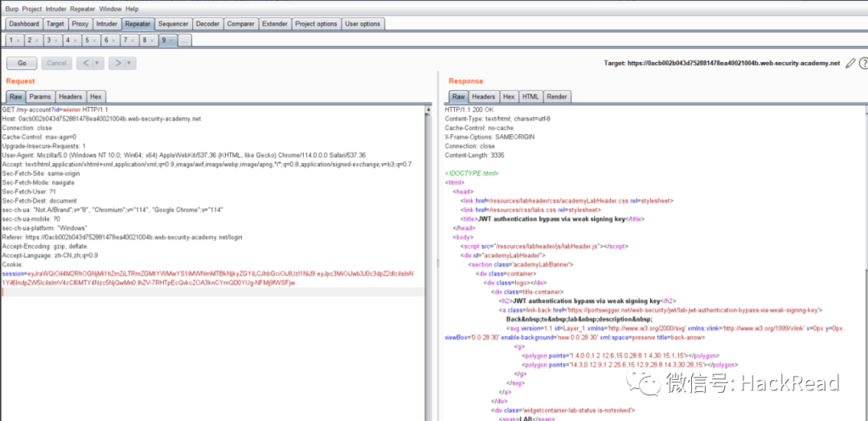This screenshot has width=868, height=421.
Task: Send the request with the Go button
Action: pos(23,63)
